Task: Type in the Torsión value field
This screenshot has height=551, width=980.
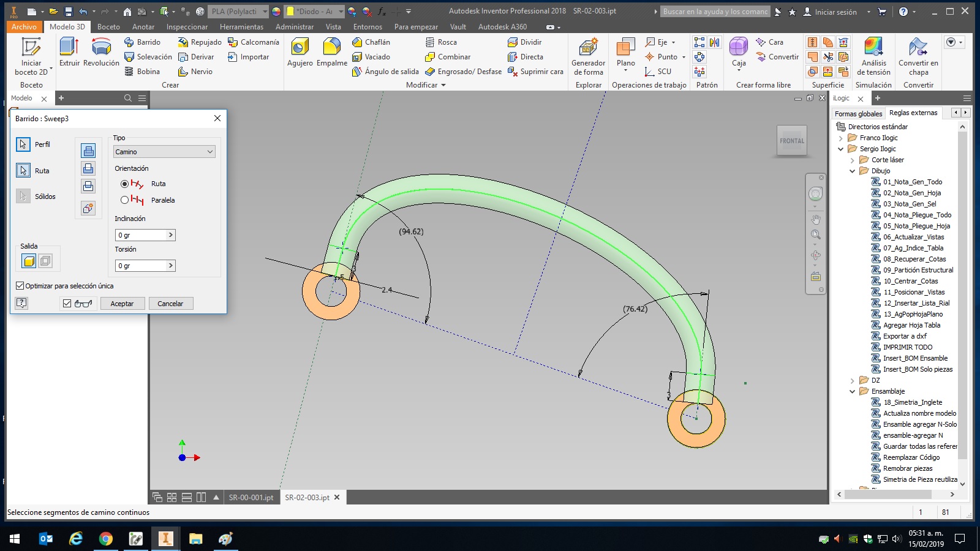Action: [141, 265]
